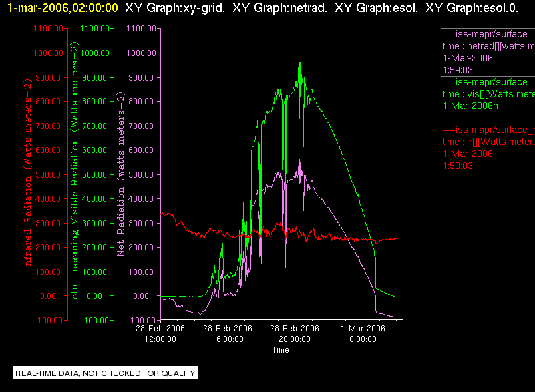Click the vertical grid line at 16:00:00

[x=228, y=174]
